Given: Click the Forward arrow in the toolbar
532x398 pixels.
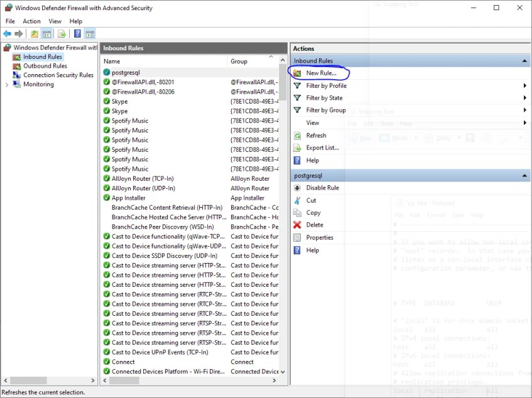Looking at the screenshot, I should coord(19,33).
